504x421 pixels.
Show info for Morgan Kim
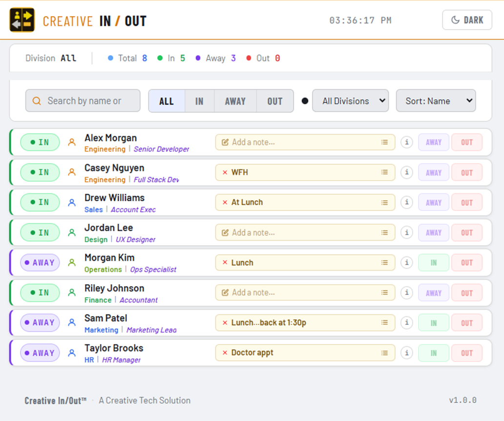[407, 263]
